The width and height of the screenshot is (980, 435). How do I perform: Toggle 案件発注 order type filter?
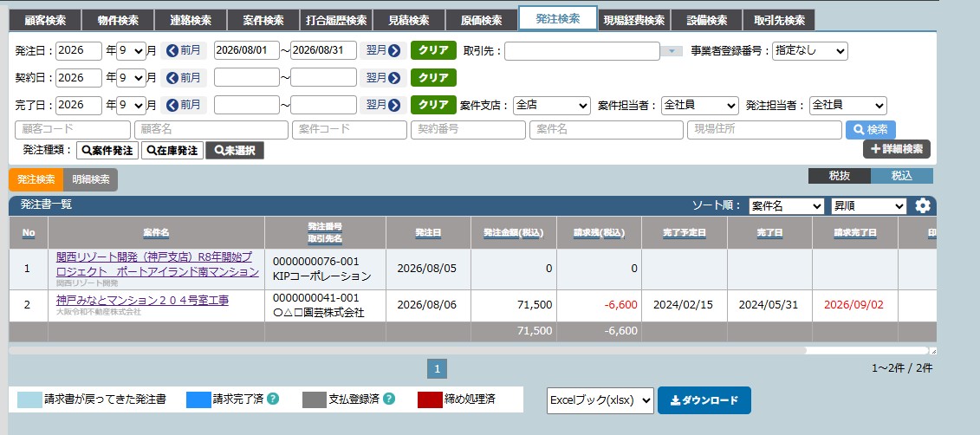coord(107,151)
